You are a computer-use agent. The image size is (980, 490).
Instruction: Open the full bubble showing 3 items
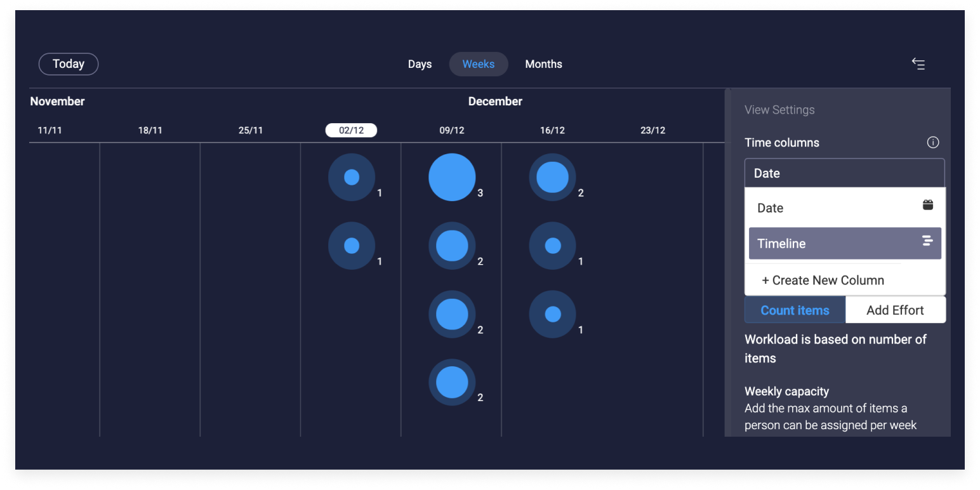tap(452, 177)
